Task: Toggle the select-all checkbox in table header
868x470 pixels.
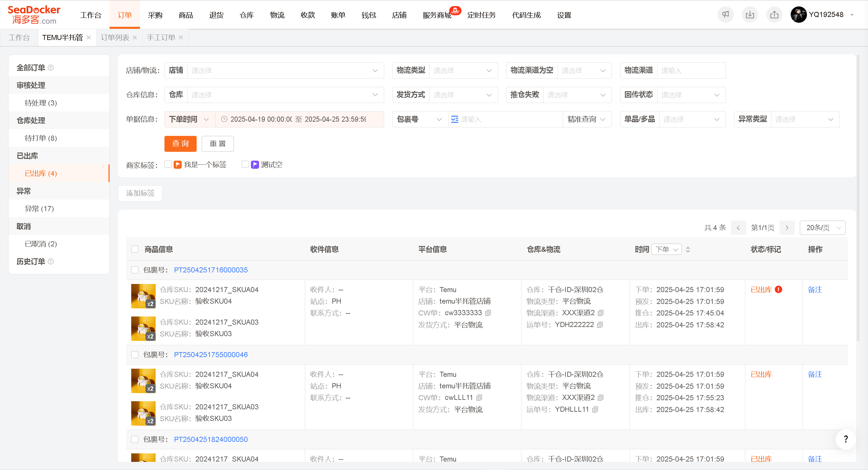Action: (135, 249)
